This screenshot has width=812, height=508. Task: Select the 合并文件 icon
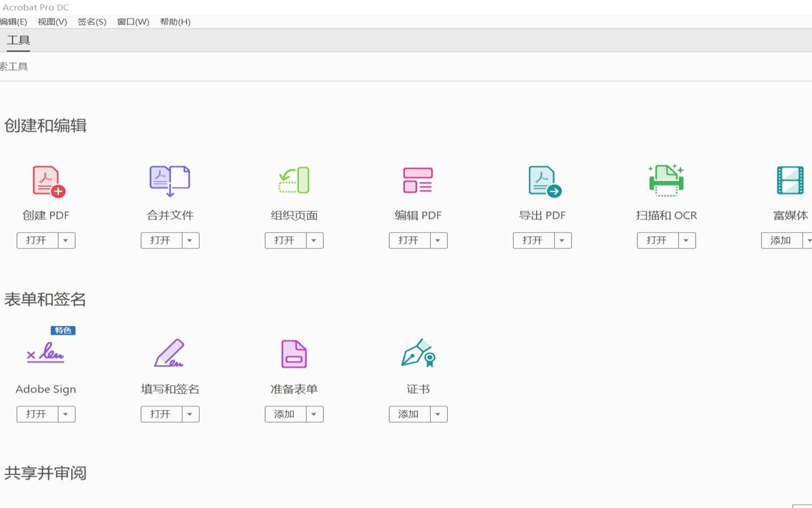coord(170,181)
